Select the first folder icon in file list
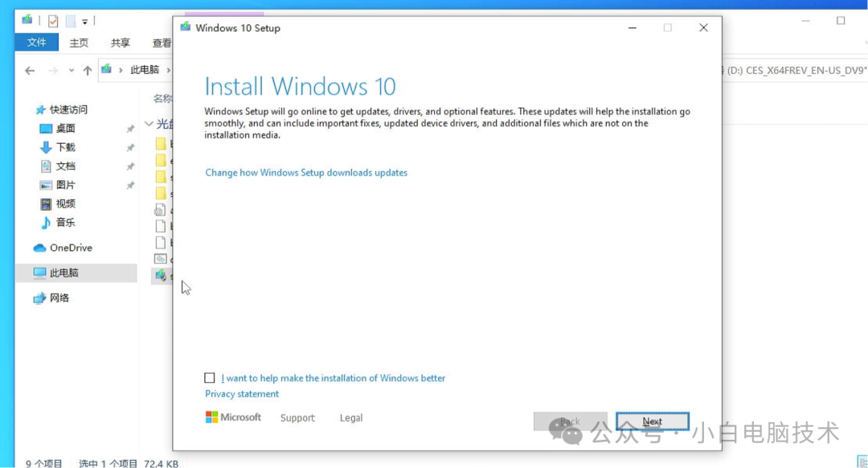 click(161, 144)
